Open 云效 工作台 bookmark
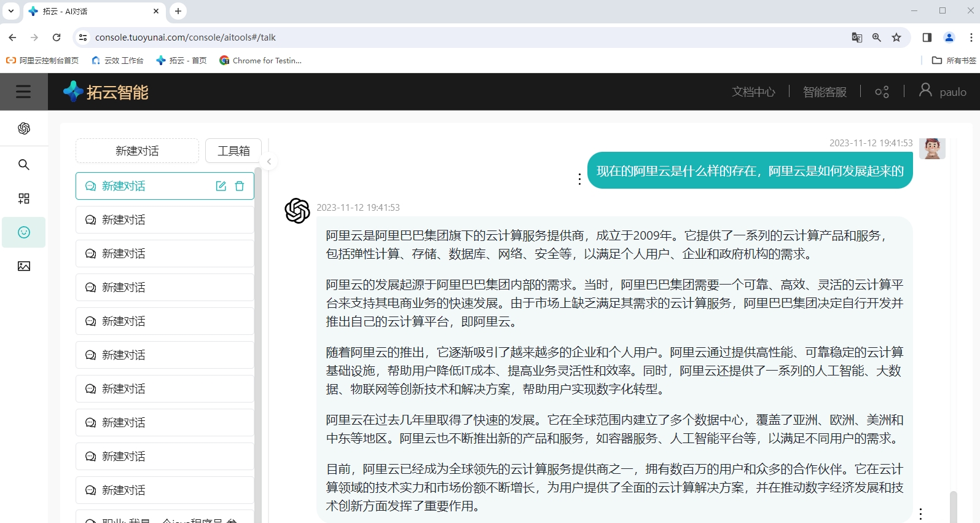 click(117, 60)
